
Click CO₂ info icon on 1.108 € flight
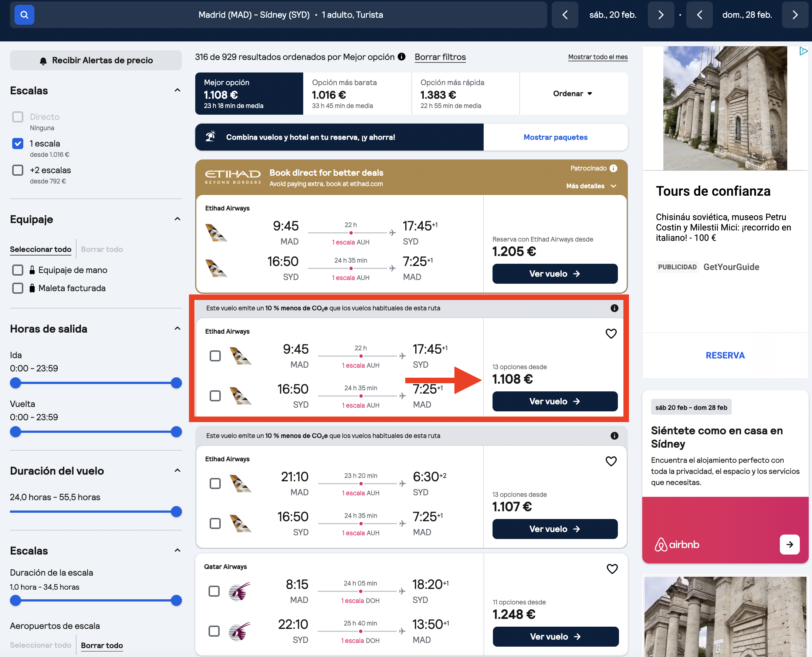[614, 308]
